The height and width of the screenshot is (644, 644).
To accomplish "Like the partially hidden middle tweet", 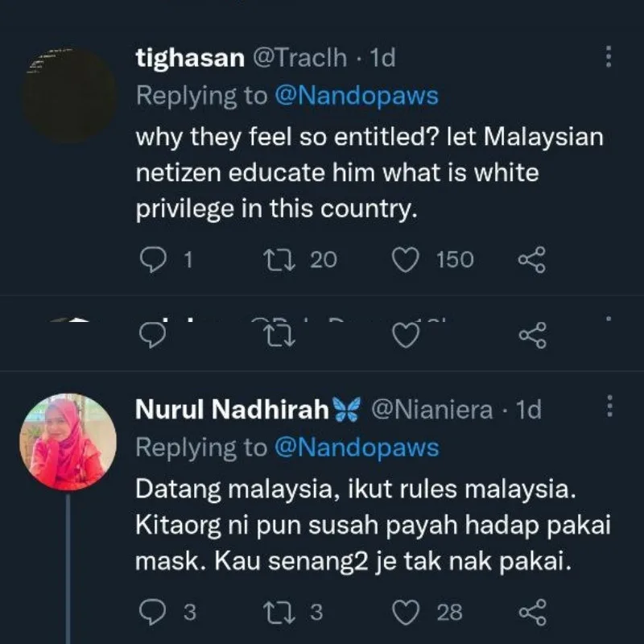I will coord(404,336).
